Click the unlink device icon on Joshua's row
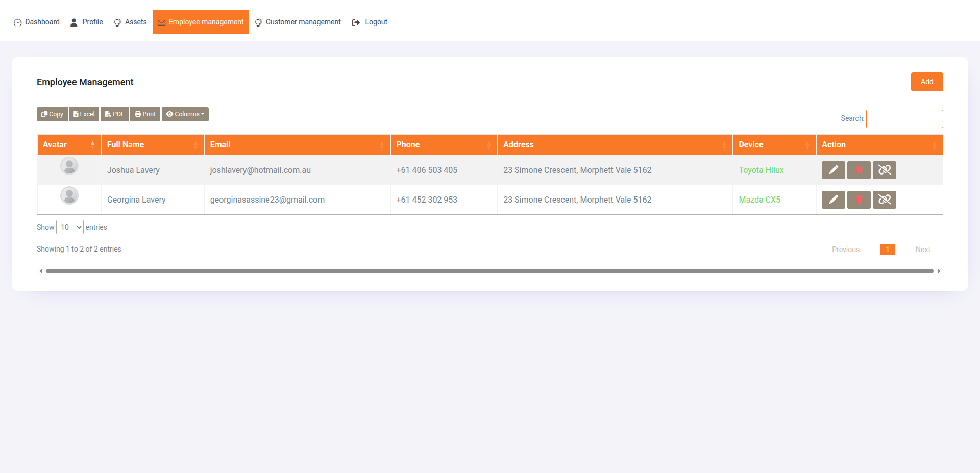Image resolution: width=980 pixels, height=473 pixels. point(884,170)
